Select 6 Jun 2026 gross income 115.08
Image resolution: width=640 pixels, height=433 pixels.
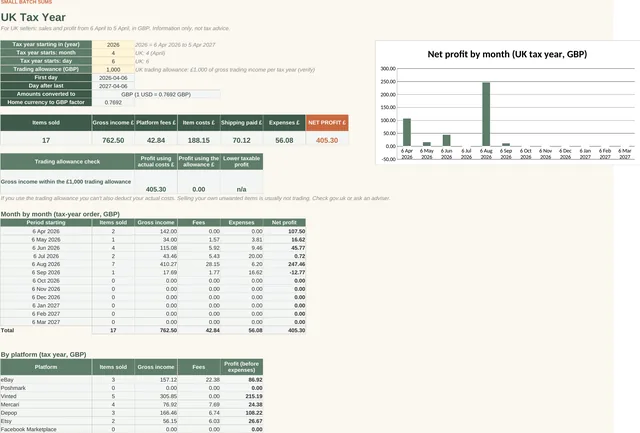pos(156,248)
